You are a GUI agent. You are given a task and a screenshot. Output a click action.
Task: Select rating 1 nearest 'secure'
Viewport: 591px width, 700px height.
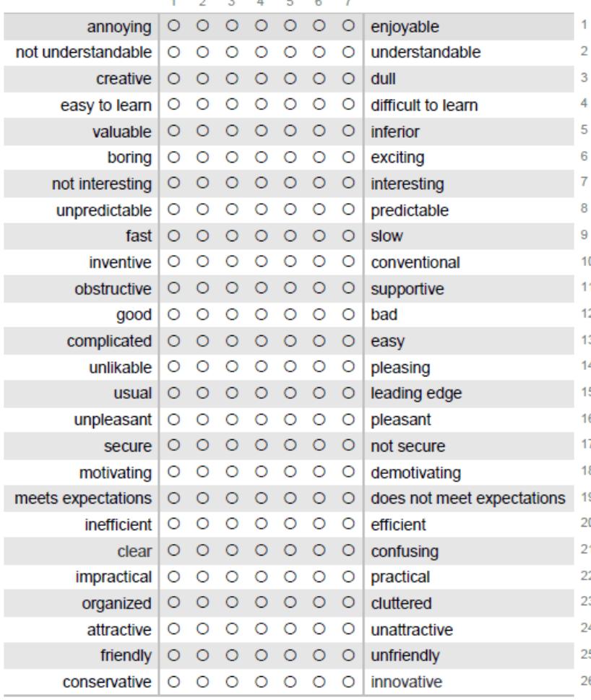[173, 445]
